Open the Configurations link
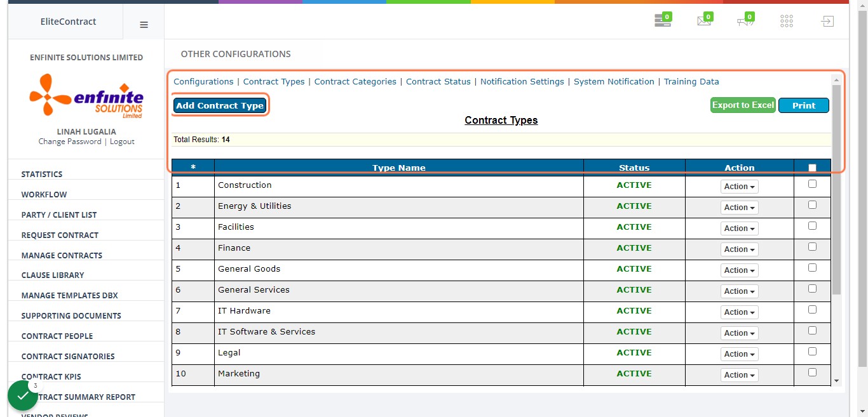868x417 pixels. [x=203, y=82]
